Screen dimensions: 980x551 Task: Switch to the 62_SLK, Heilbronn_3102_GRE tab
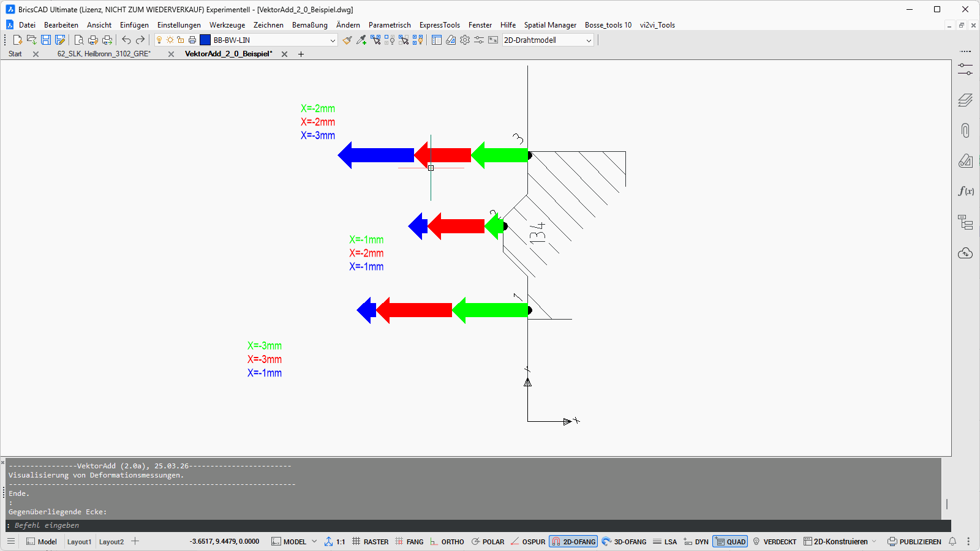104,54
